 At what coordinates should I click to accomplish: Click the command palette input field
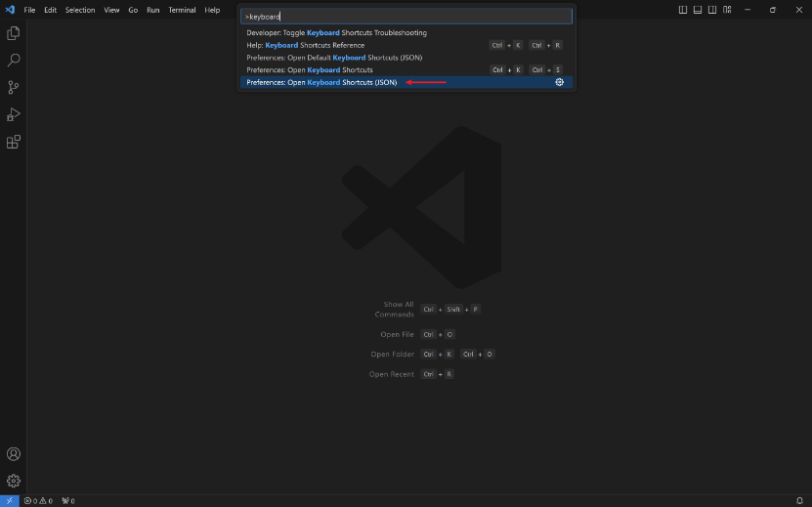(x=406, y=17)
